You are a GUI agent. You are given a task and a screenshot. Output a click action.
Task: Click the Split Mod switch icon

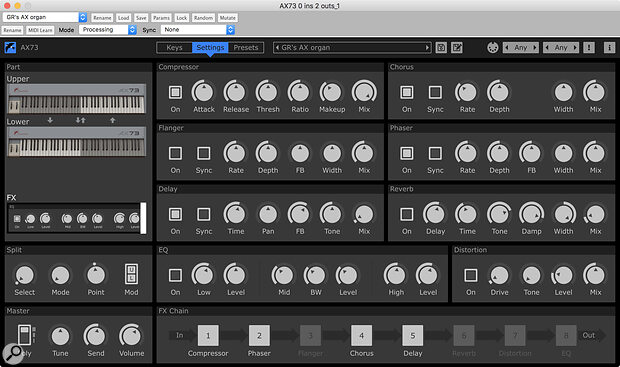(132, 274)
